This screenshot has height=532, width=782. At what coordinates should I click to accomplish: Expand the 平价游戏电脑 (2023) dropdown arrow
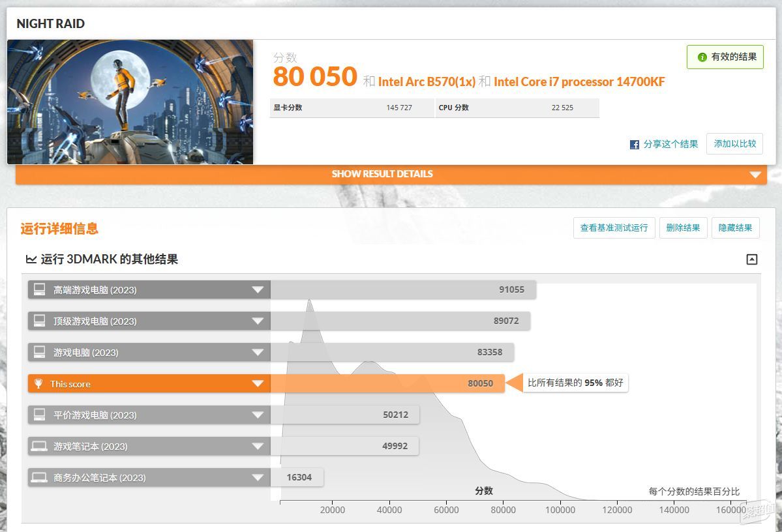pos(258,415)
